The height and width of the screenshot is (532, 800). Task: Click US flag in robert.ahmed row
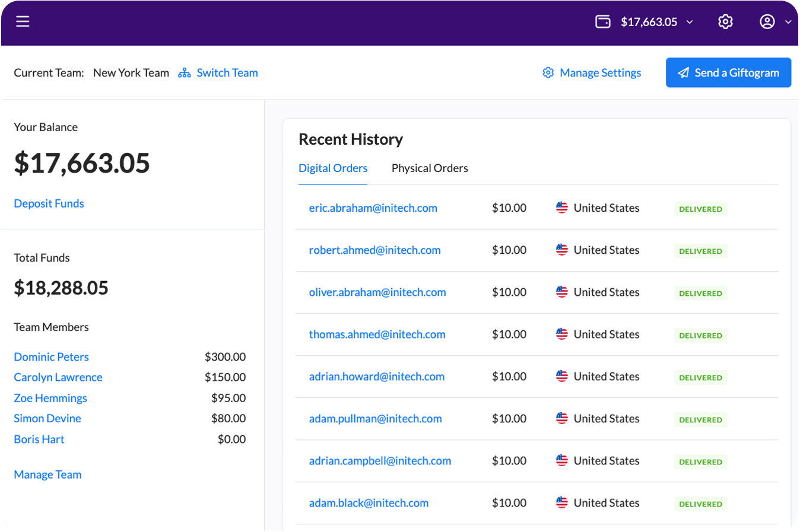click(562, 250)
